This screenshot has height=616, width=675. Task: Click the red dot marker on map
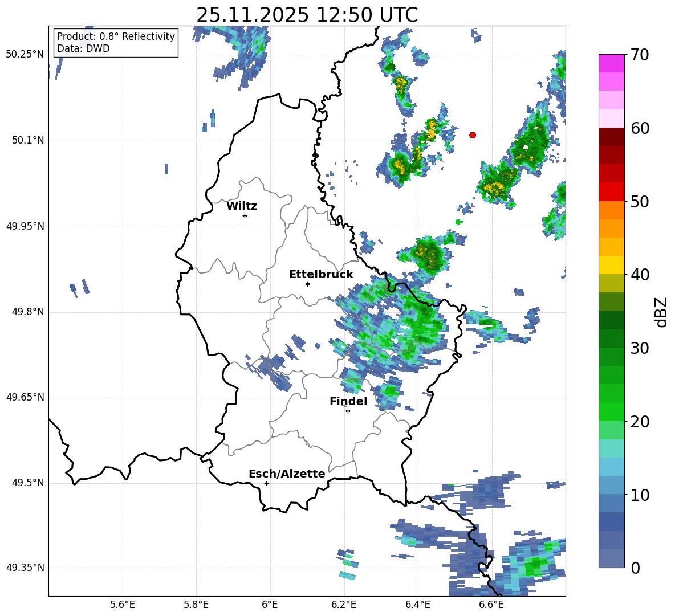(x=473, y=135)
